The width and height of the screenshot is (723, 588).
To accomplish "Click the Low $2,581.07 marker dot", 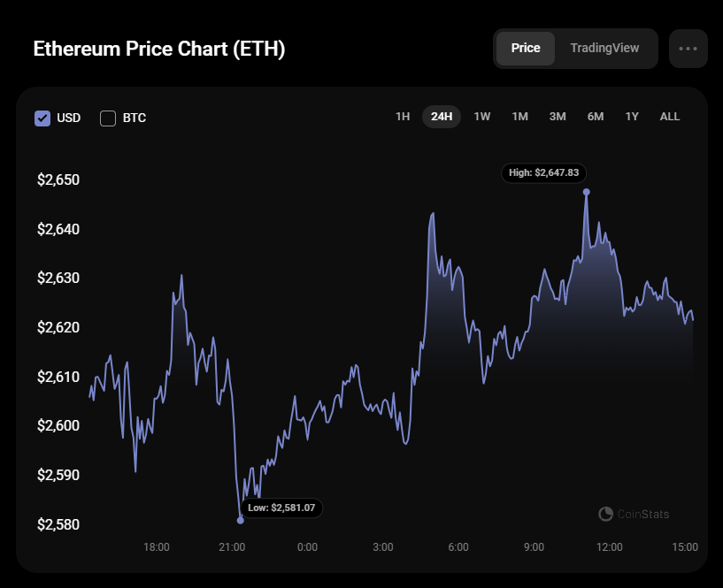I will [240, 520].
